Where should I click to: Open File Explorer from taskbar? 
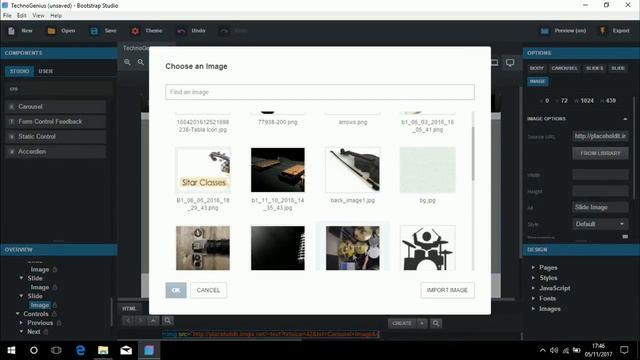(103, 350)
